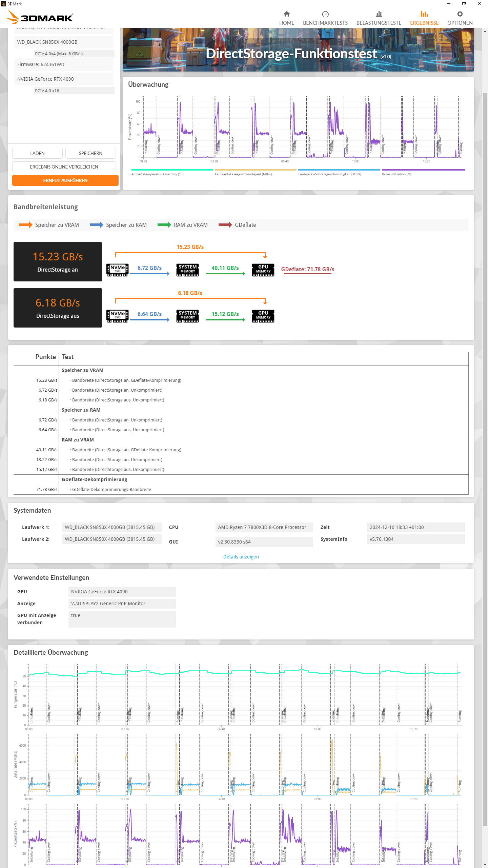Click the DirectStorage-Funktionstest banner image

pyautogui.click(x=298, y=50)
